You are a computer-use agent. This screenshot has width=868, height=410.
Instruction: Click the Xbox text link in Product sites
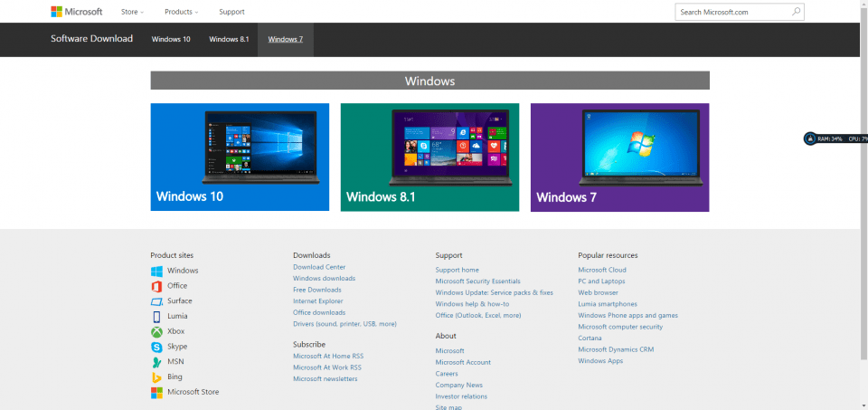tap(176, 331)
